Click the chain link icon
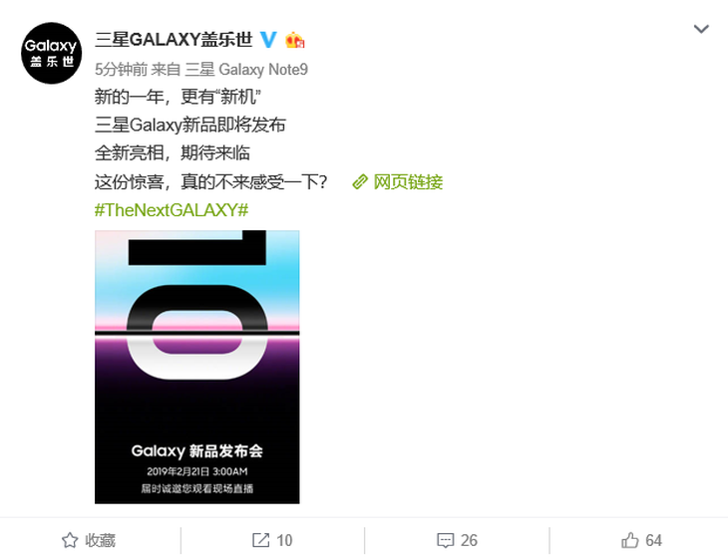Viewport: 728px width, 560px height. tap(360, 182)
